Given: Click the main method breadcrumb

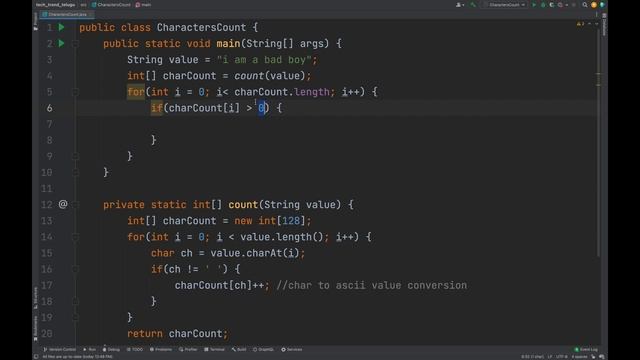Looking at the screenshot, I should tap(143, 5).
